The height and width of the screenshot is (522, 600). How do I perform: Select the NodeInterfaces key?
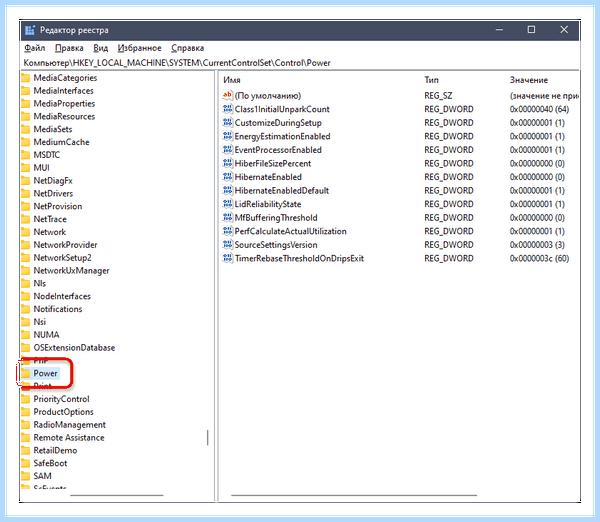(x=62, y=296)
